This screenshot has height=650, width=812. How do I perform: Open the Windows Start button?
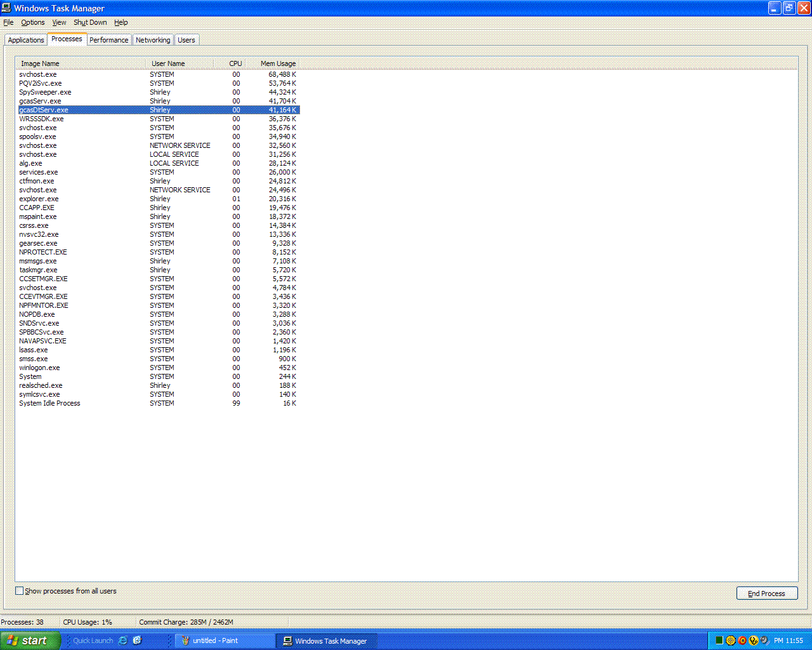click(x=30, y=640)
